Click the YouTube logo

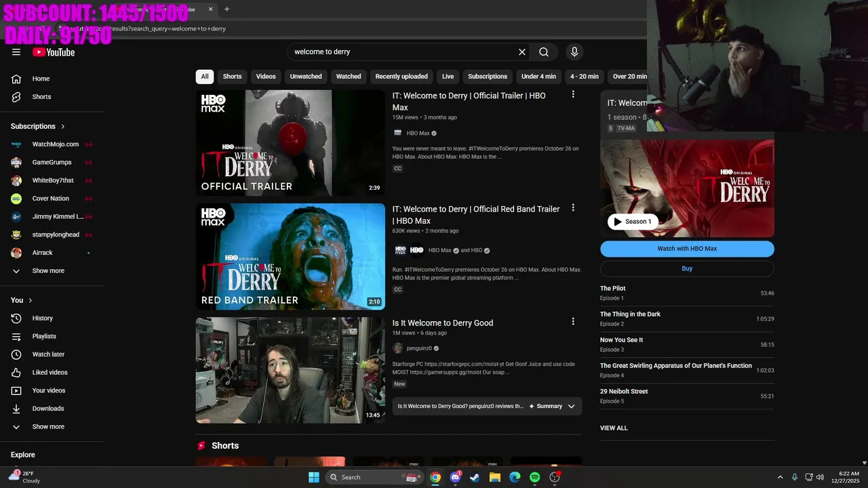click(x=54, y=52)
